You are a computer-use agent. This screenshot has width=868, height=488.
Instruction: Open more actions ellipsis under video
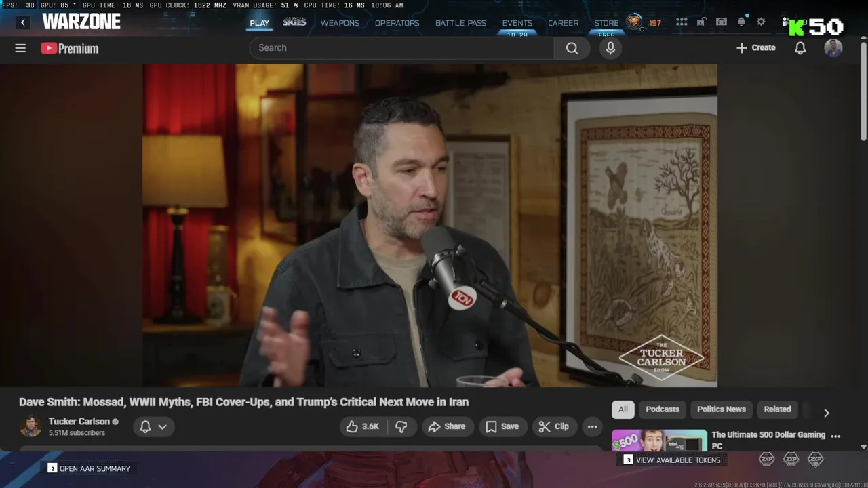click(592, 426)
